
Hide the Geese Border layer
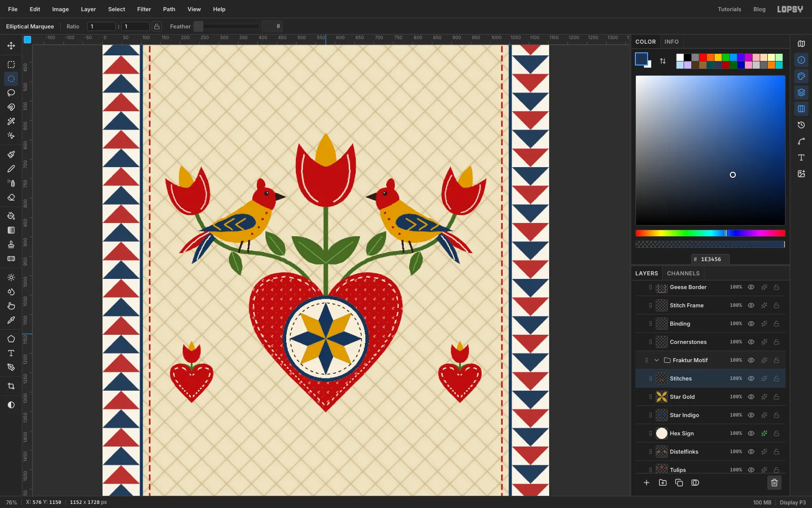[751, 287]
